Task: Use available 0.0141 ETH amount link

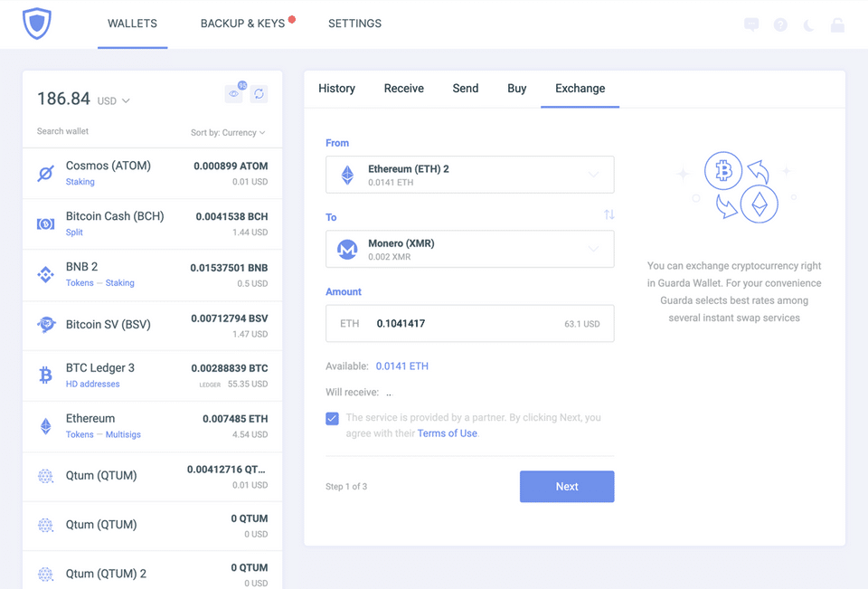Action: tap(401, 366)
